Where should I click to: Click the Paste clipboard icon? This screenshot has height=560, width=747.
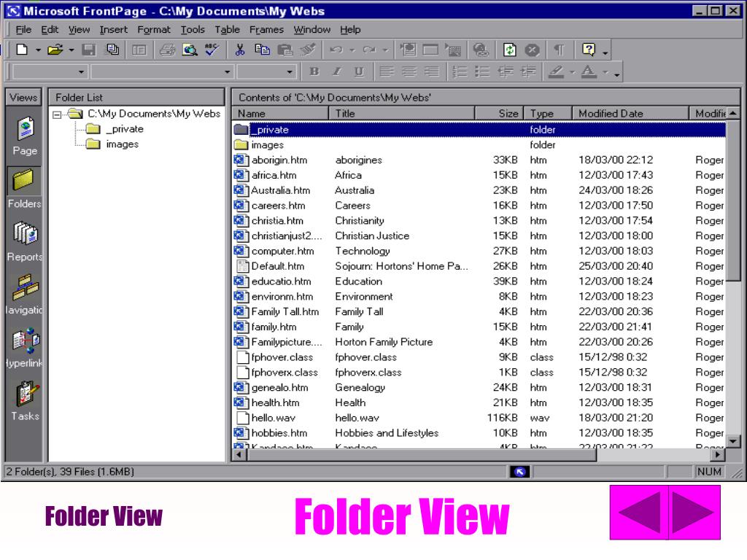pos(285,50)
